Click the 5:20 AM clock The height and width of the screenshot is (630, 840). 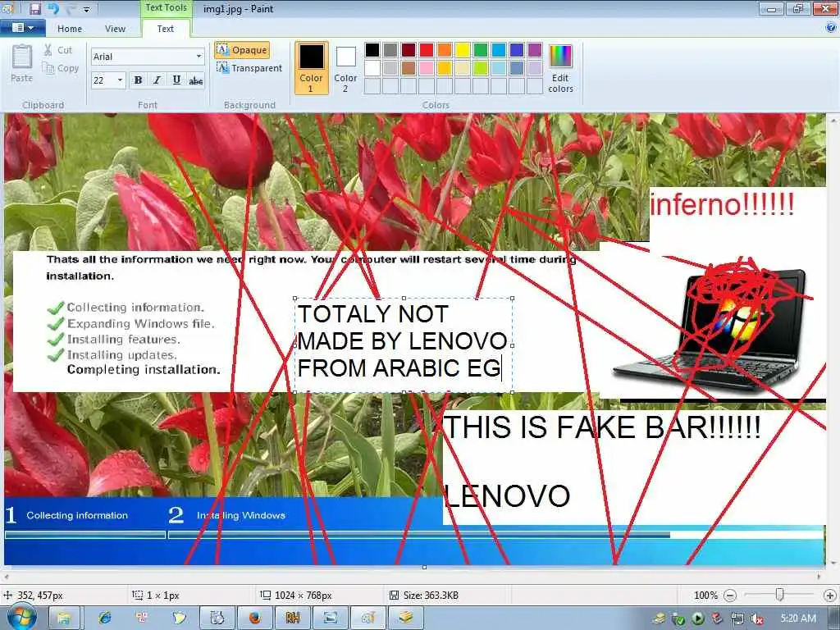(x=797, y=619)
